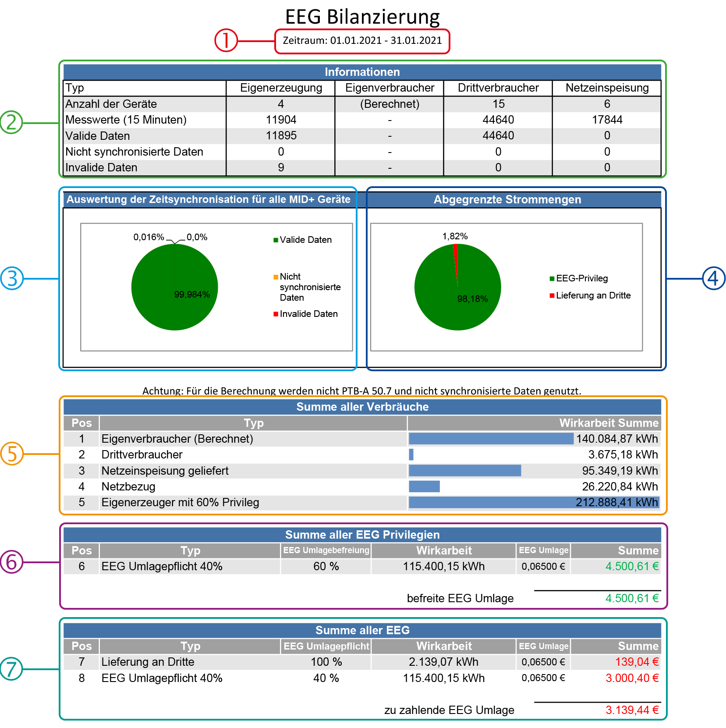
Task: Click the befreite EEG Umlage total 4.500,61 €
Action: point(631,598)
